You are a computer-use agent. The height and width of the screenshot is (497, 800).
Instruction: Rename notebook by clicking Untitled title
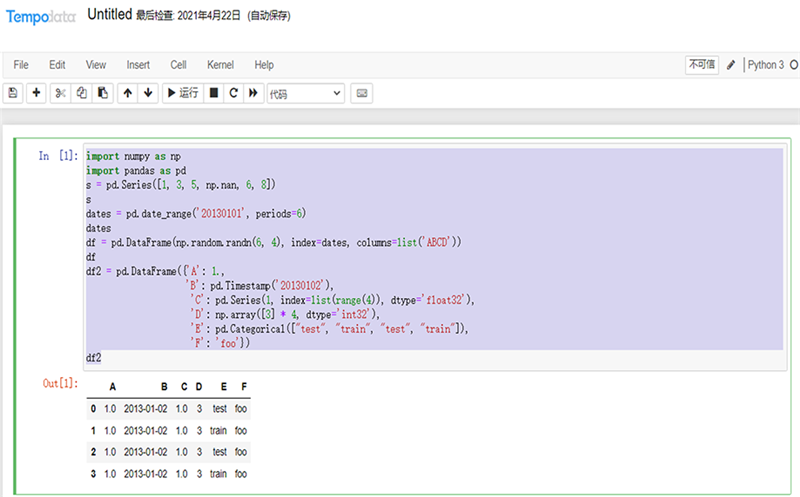coord(108,15)
